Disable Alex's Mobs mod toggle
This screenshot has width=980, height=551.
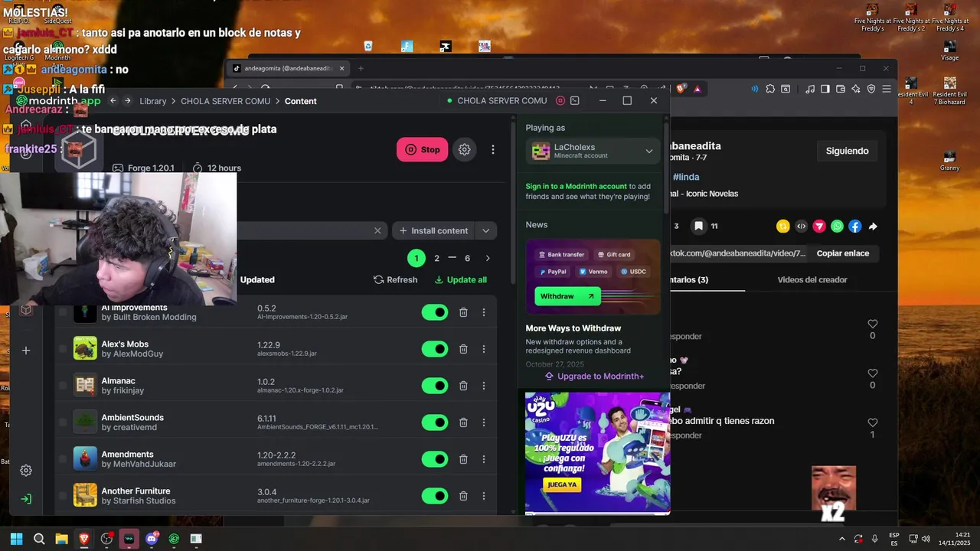point(435,349)
